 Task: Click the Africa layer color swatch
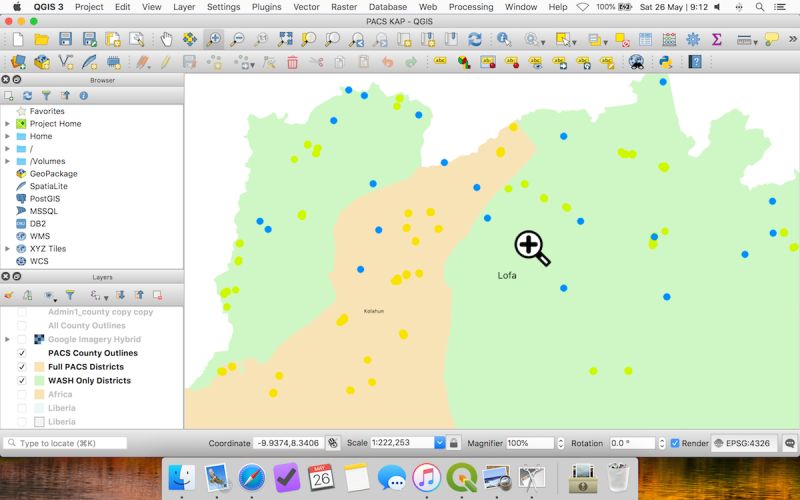point(39,394)
